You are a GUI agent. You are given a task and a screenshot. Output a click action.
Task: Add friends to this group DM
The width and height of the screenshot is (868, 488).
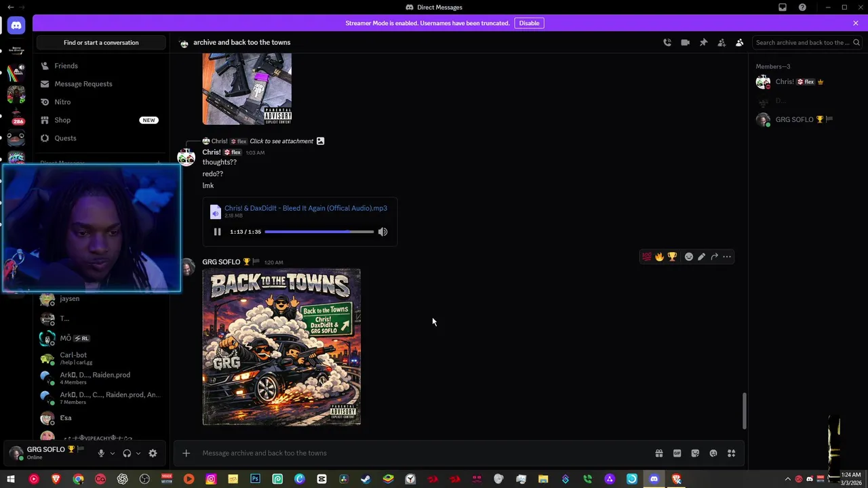[x=722, y=43]
